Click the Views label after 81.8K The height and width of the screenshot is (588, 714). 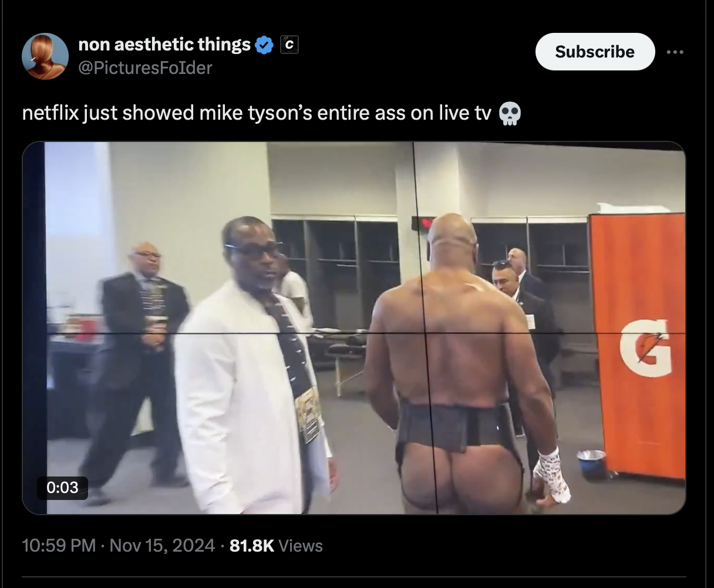301,546
